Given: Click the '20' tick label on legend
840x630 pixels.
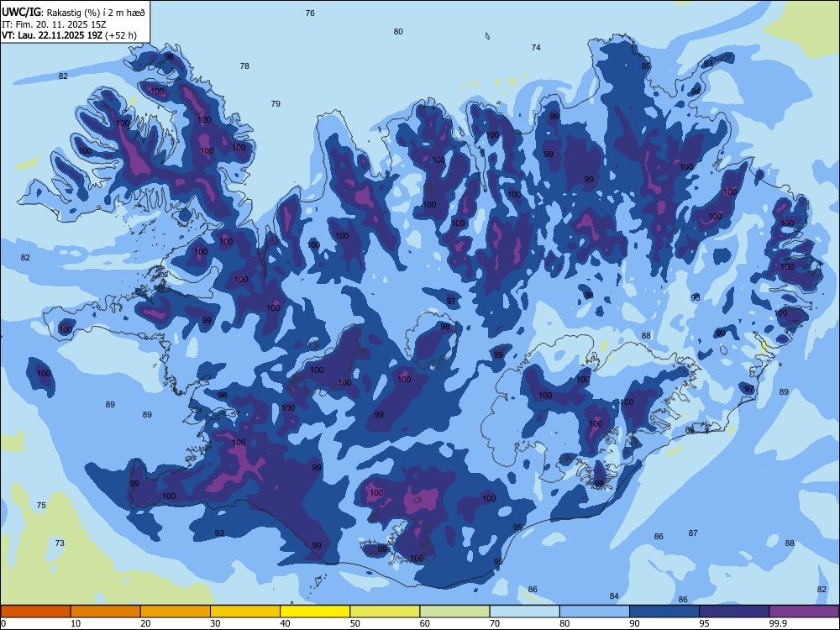Looking at the screenshot, I should tap(145, 623).
